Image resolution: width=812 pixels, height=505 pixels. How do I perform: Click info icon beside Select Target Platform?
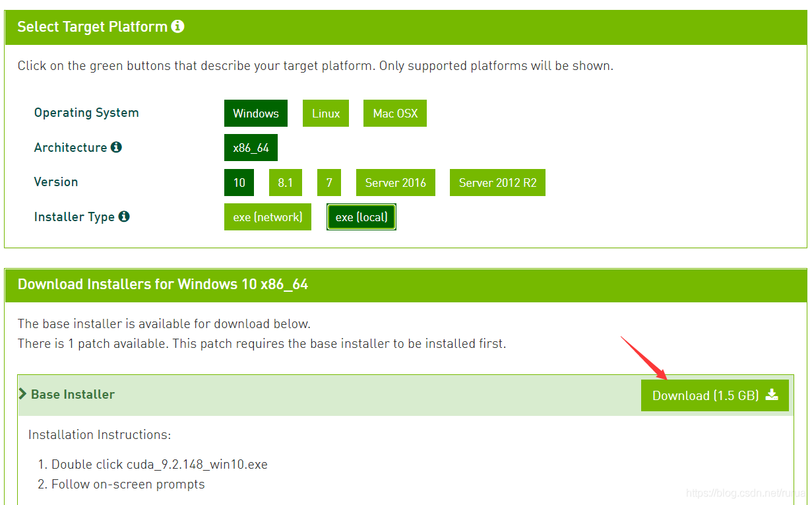[177, 26]
